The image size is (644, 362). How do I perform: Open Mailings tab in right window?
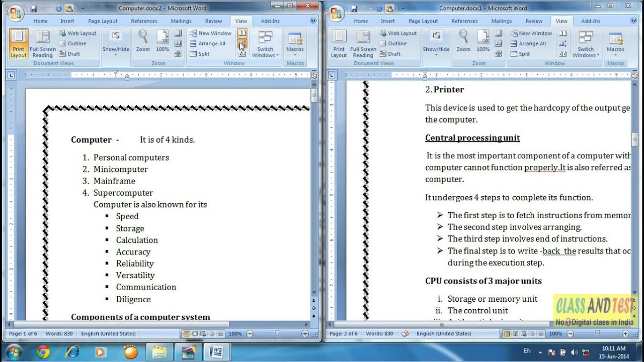tap(502, 21)
